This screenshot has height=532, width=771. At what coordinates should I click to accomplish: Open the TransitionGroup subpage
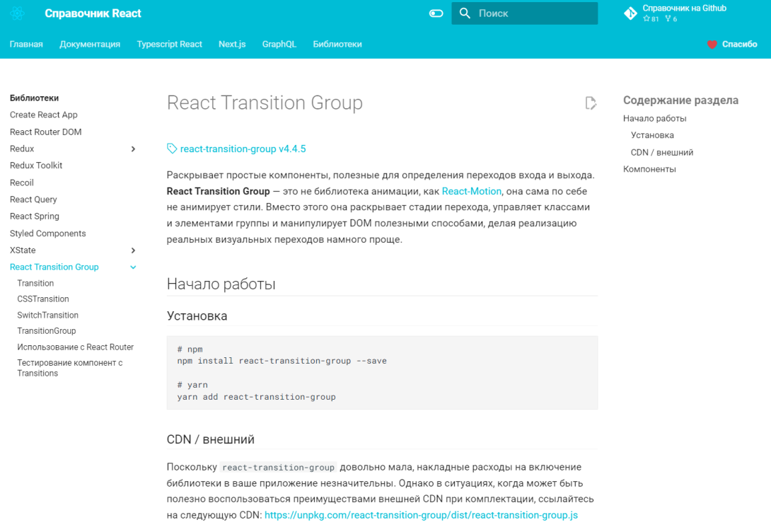click(x=46, y=331)
